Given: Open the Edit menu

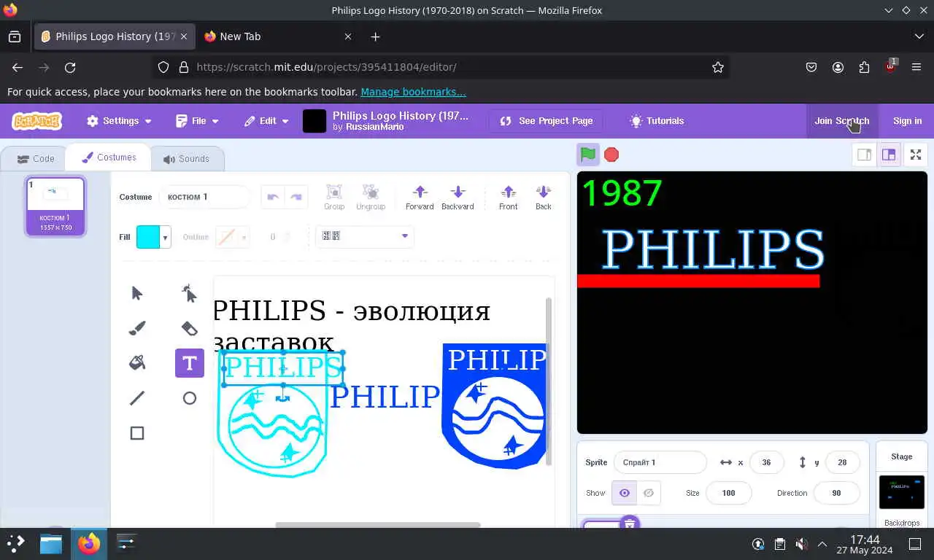Looking at the screenshot, I should (266, 121).
